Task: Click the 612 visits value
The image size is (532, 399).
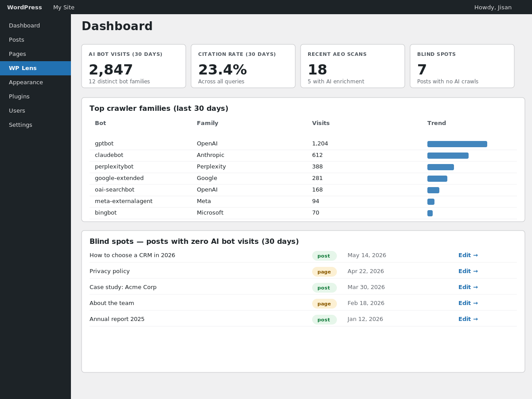Action: (x=317, y=155)
